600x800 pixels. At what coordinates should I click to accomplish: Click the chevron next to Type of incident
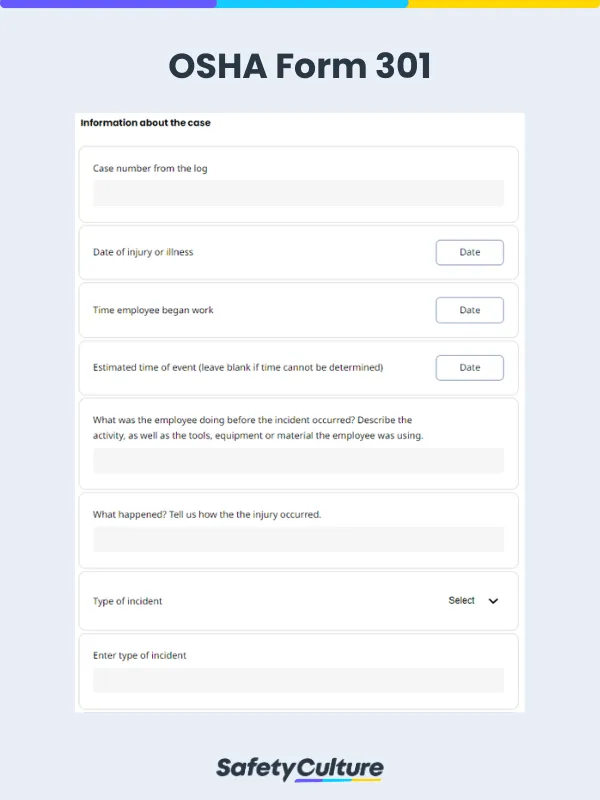(x=492, y=601)
